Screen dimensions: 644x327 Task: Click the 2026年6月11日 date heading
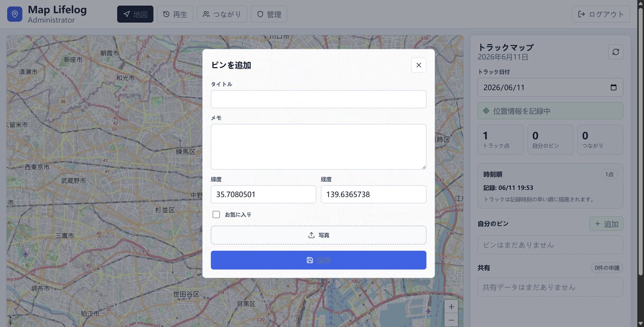[x=503, y=57]
